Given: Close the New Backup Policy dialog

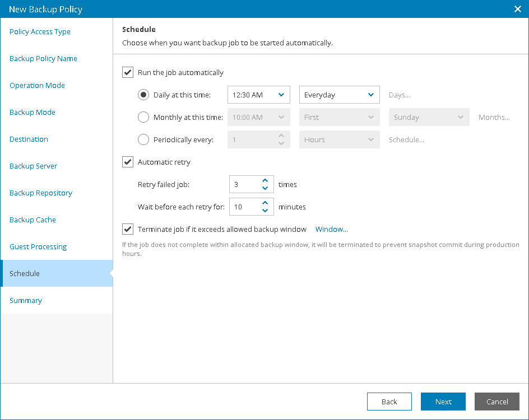Looking at the screenshot, I should pyautogui.click(x=518, y=9).
